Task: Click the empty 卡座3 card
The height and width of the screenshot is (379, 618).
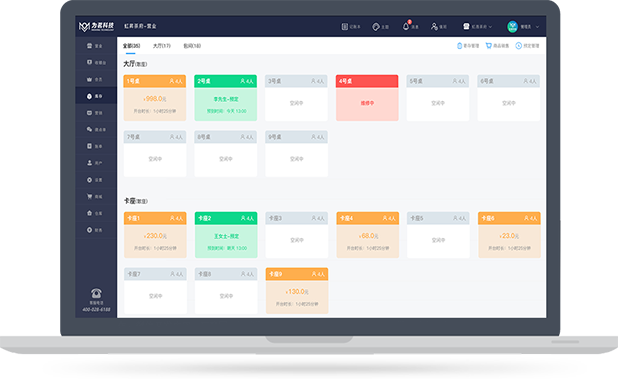Action: [297, 235]
